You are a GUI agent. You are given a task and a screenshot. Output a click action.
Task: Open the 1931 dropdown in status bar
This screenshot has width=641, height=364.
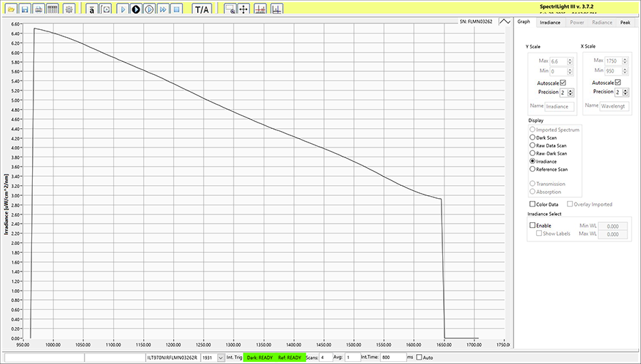(x=220, y=357)
